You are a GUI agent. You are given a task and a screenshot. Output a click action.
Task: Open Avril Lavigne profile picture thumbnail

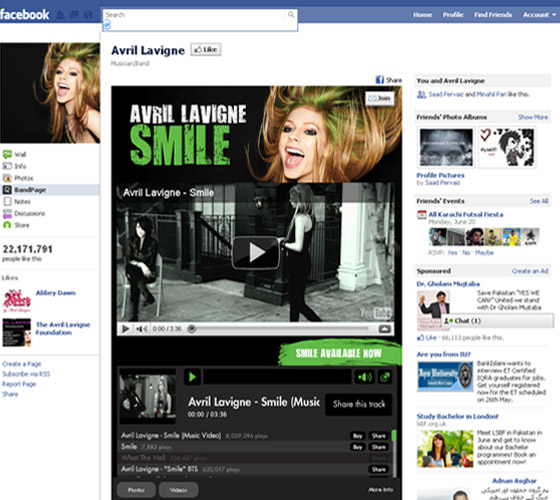tap(50, 93)
